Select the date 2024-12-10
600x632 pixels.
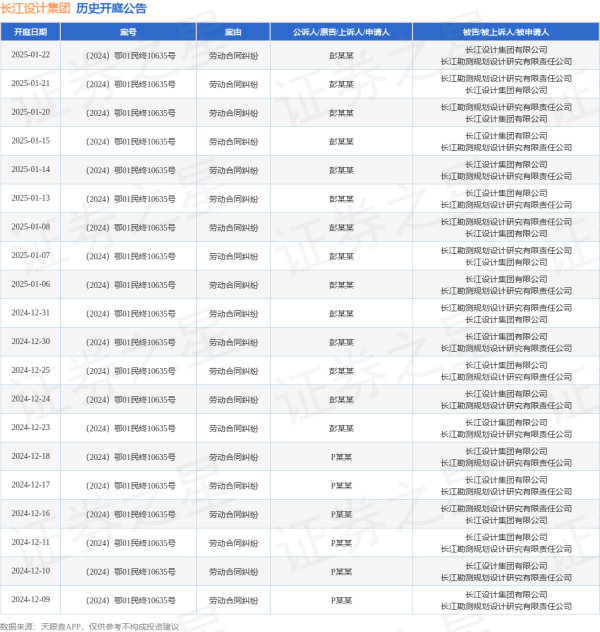coord(31,571)
